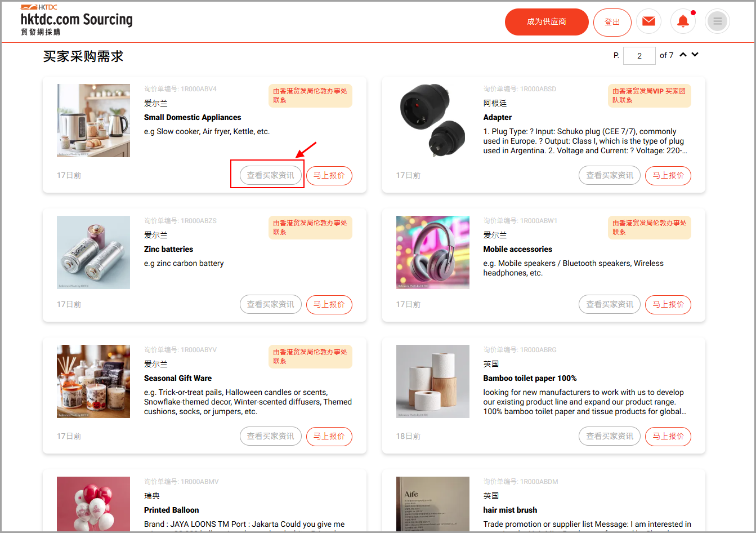Click the page number input field

[639, 55]
